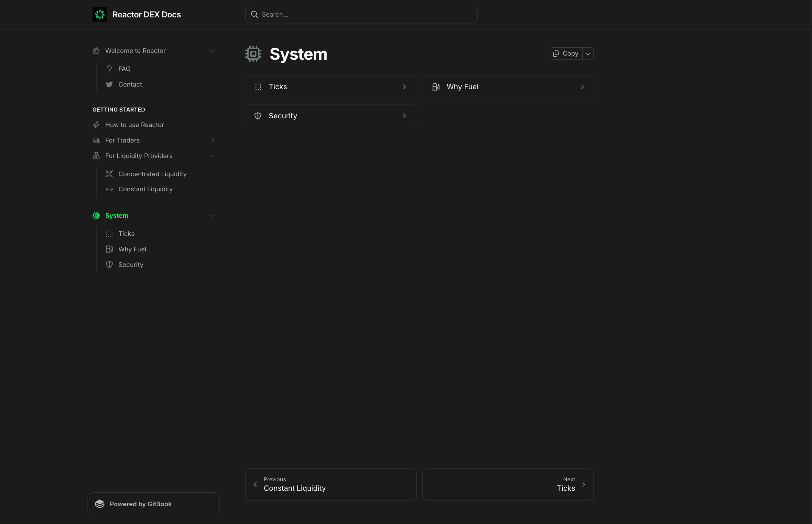Click the green chip icon beside System in sidebar

(96, 215)
